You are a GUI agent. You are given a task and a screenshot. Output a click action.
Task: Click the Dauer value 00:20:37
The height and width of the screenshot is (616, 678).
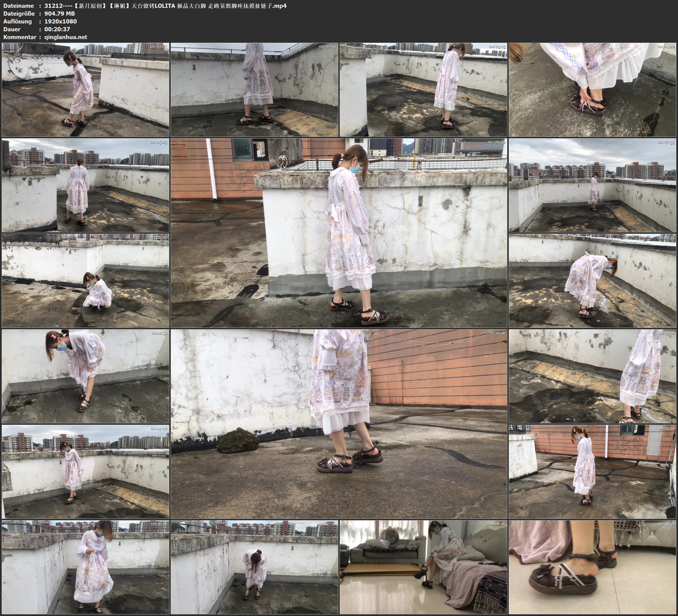click(x=57, y=29)
